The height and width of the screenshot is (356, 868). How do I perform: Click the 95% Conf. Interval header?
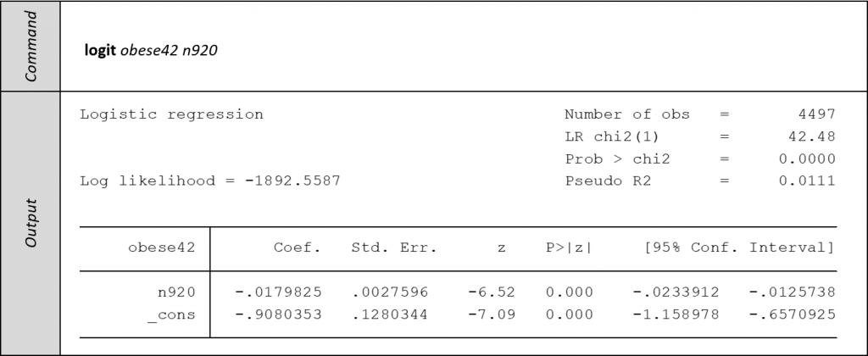[739, 248]
